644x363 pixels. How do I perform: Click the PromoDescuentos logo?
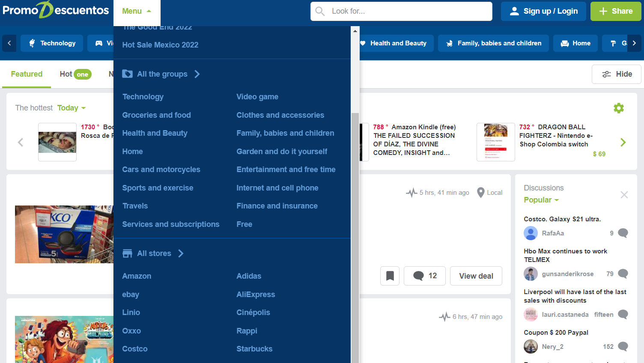[56, 10]
